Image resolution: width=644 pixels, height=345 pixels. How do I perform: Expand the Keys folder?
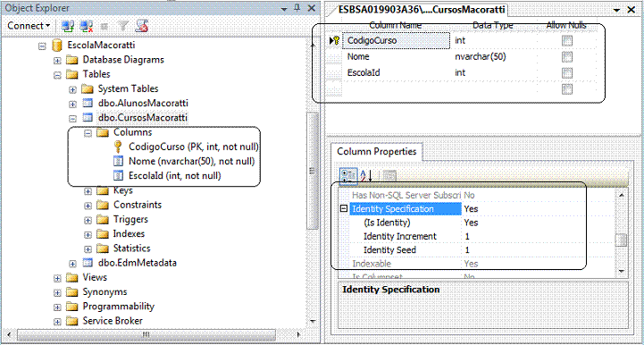88,191
